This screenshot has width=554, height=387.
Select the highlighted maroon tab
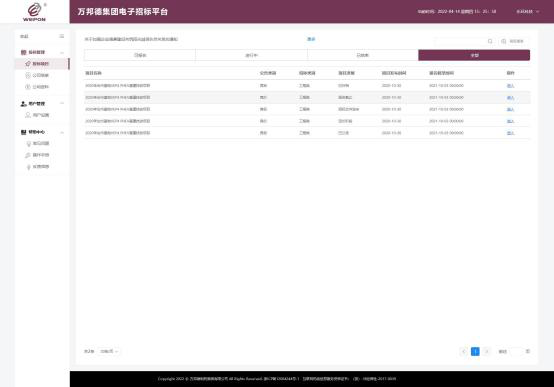pyautogui.click(x=474, y=55)
